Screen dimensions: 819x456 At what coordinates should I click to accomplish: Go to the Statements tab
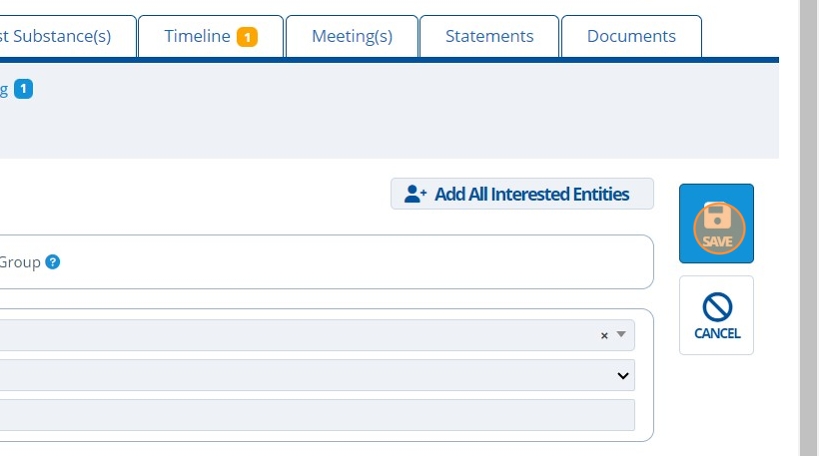click(x=489, y=37)
